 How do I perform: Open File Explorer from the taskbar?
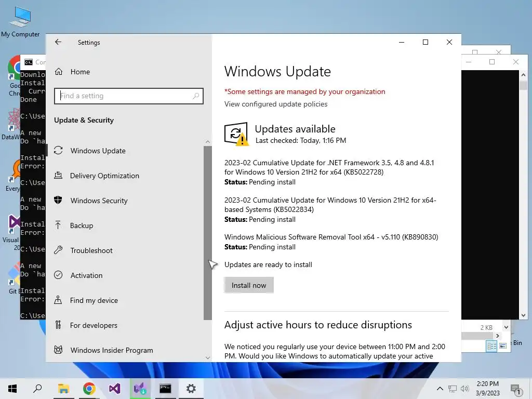coord(63,389)
